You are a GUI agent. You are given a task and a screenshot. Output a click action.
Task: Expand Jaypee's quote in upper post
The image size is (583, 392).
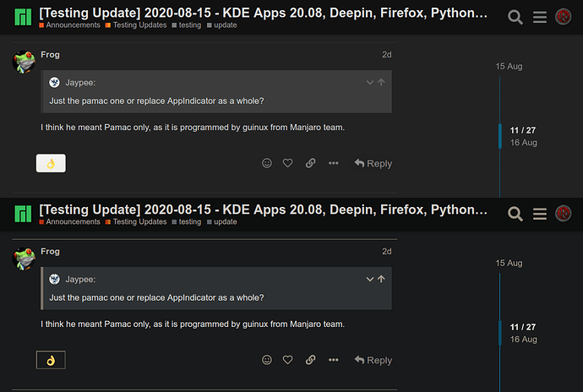click(369, 82)
